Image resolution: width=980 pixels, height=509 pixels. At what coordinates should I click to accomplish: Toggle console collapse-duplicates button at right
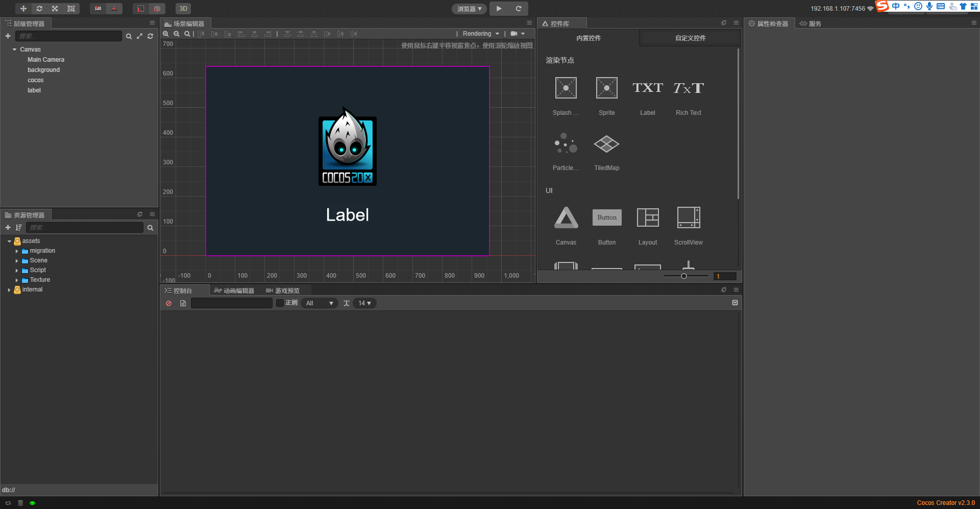735,303
